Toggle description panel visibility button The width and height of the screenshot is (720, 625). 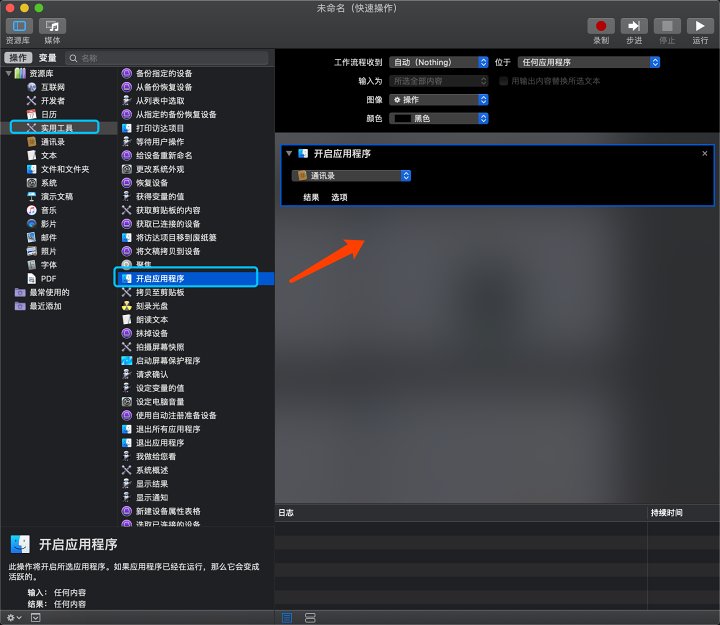point(35,618)
